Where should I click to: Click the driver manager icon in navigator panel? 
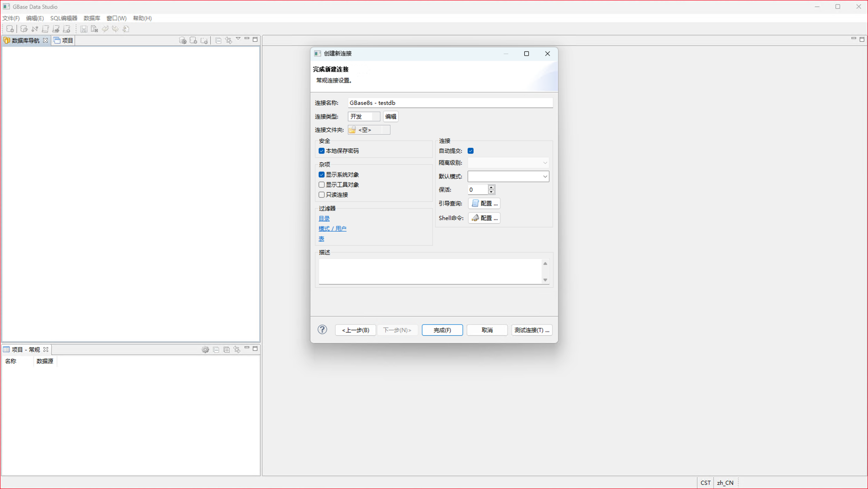pyautogui.click(x=183, y=40)
